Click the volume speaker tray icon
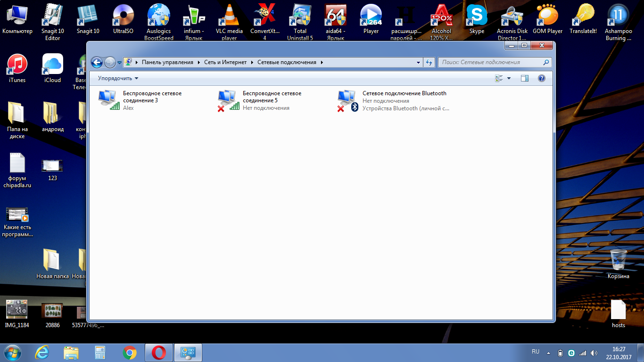The height and width of the screenshot is (362, 644). [x=594, y=353]
